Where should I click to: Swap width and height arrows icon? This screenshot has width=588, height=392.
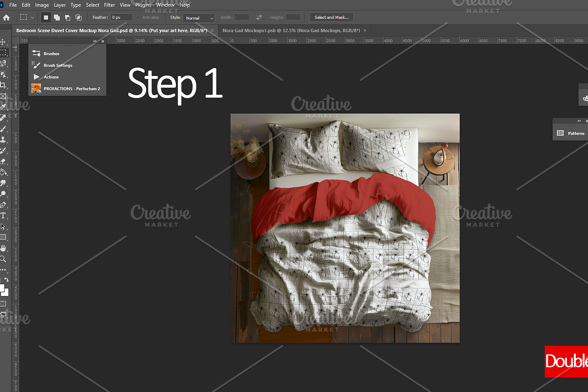[259, 18]
